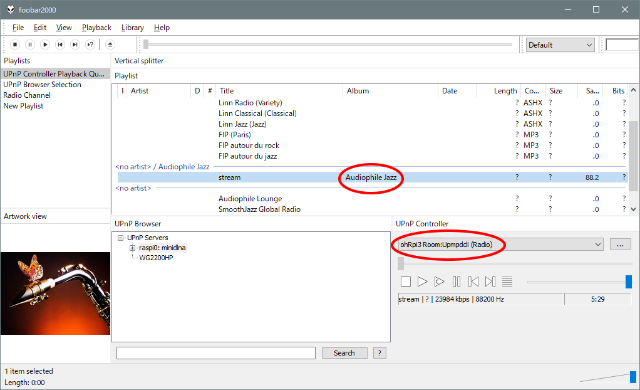Expand the raspi0: minidlna node
The image size is (640, 390).
[132, 248]
